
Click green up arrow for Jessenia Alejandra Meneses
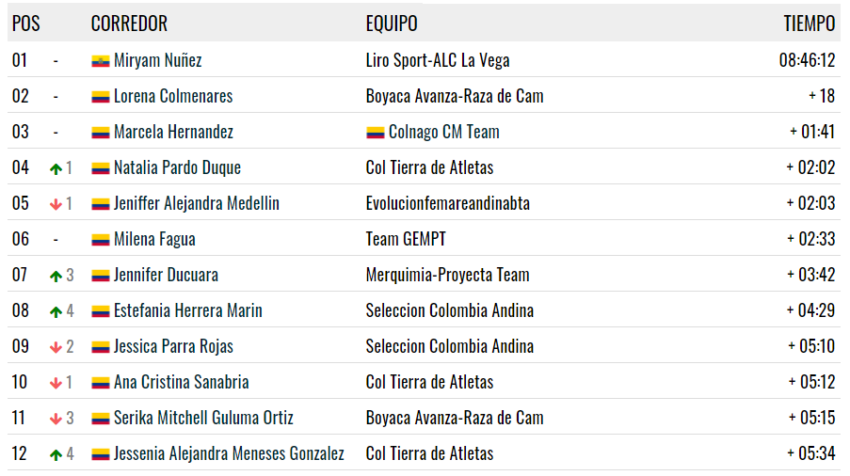coord(56,455)
